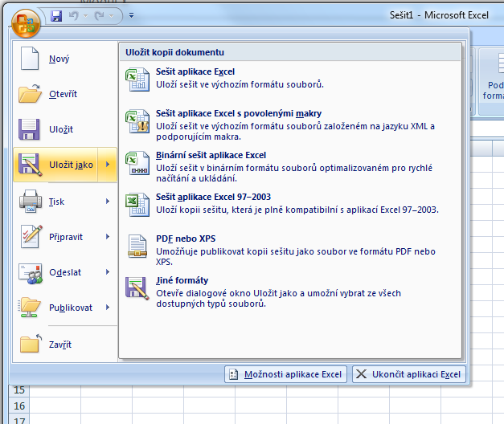Click Redo arrow in Quick Access toolbar
This screenshot has height=424, width=504.
(x=100, y=15)
